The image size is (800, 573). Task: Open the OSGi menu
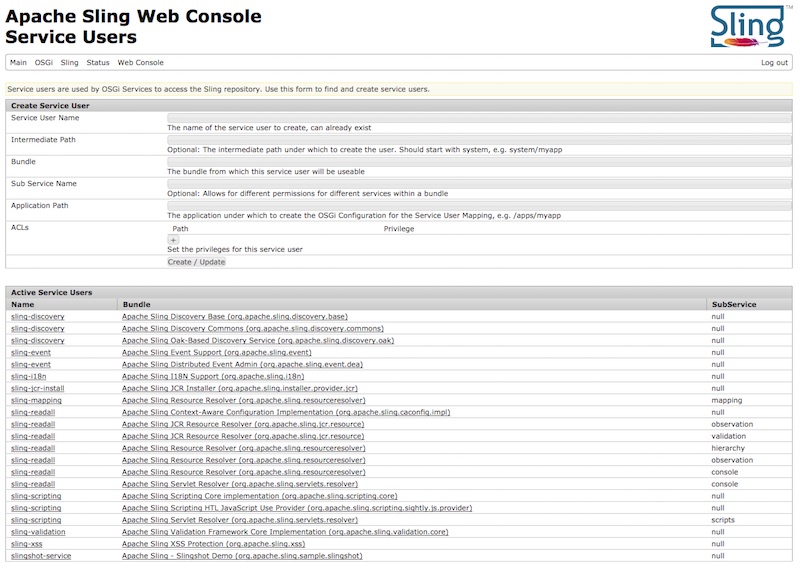coord(43,62)
